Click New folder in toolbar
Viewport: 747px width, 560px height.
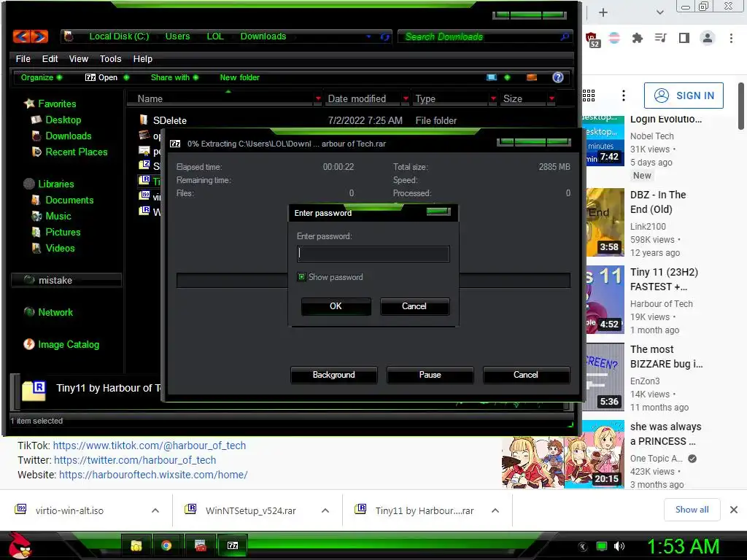coord(239,77)
